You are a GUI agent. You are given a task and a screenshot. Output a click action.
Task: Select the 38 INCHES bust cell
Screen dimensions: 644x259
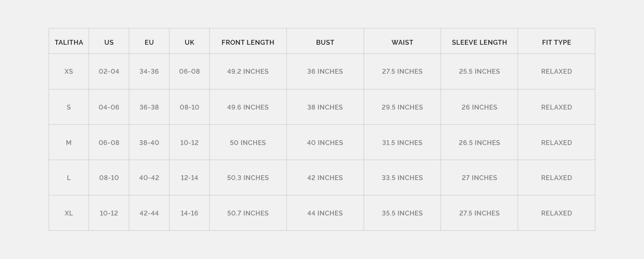[x=325, y=107]
